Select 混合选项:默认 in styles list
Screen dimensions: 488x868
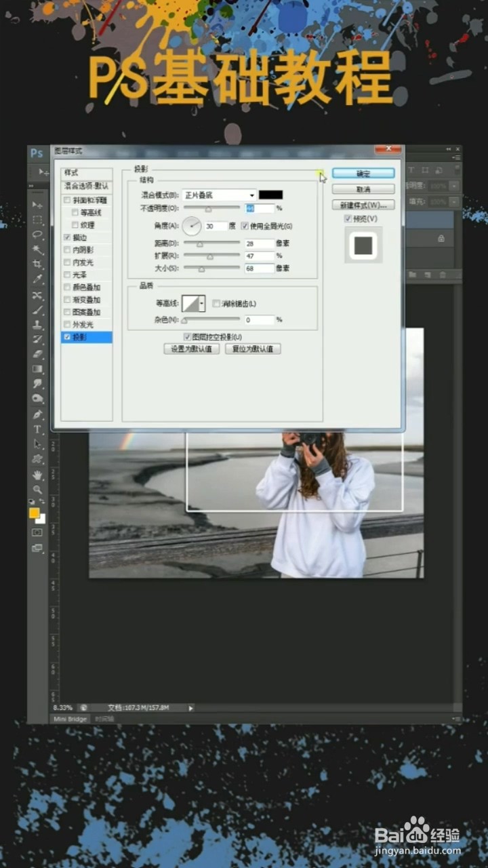click(87, 186)
